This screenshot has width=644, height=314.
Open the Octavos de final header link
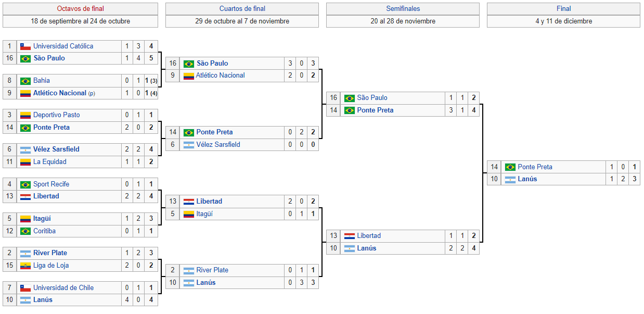click(x=80, y=9)
